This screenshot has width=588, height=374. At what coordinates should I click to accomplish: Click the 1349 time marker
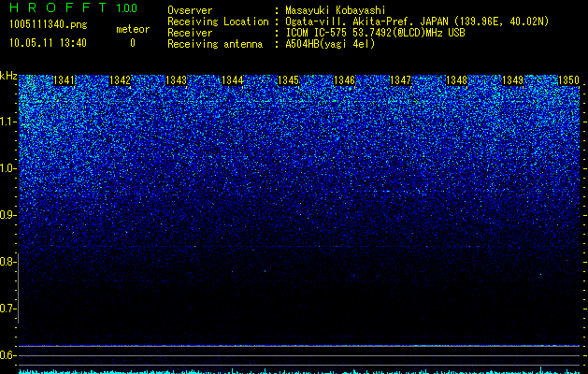[512, 80]
